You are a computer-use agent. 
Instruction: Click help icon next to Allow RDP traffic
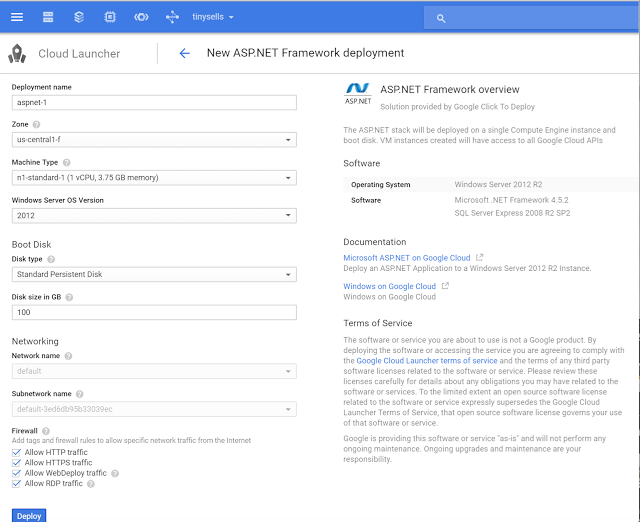point(91,484)
